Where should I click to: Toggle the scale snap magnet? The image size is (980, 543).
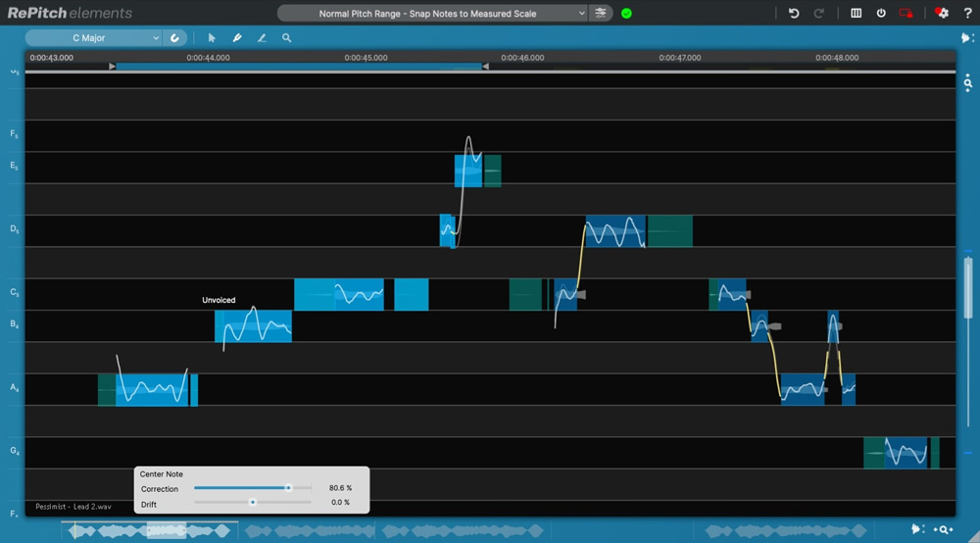coord(174,38)
